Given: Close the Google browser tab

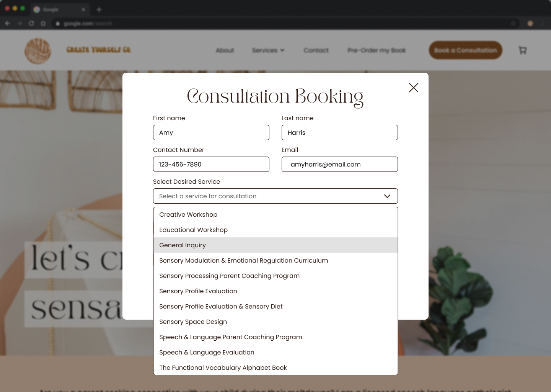Looking at the screenshot, I should click(x=83, y=9).
